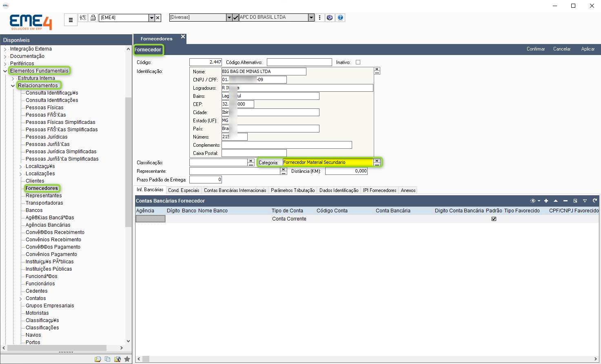The image size is (601, 364).
Task: Clear the (EME4) selector with the X
Action: [158, 18]
